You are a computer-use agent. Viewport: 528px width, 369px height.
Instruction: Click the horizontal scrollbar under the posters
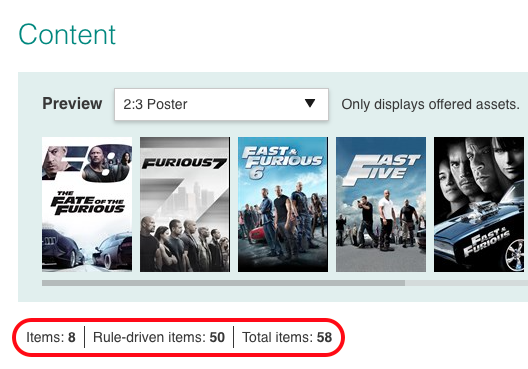223,283
